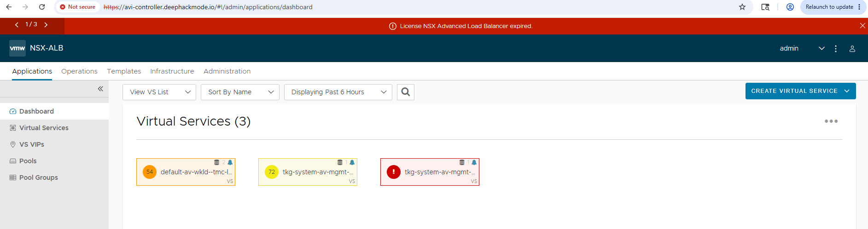Click the bell icon on default-av-wkld card

(230, 162)
